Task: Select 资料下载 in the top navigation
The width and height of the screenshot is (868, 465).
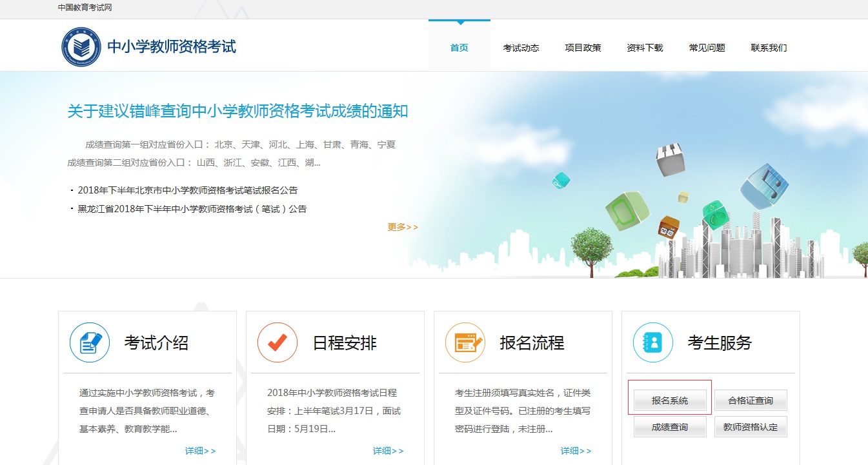Action: point(645,48)
